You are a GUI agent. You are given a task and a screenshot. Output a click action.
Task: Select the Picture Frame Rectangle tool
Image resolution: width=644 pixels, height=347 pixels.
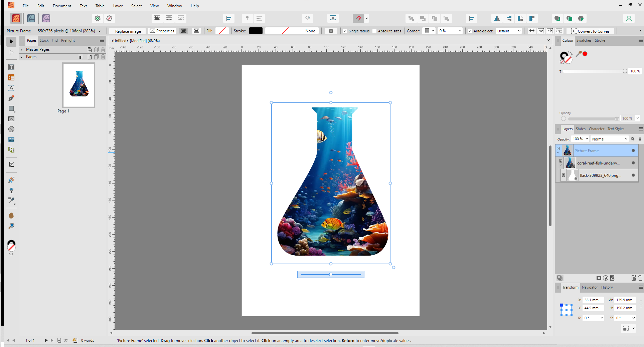coord(11,119)
